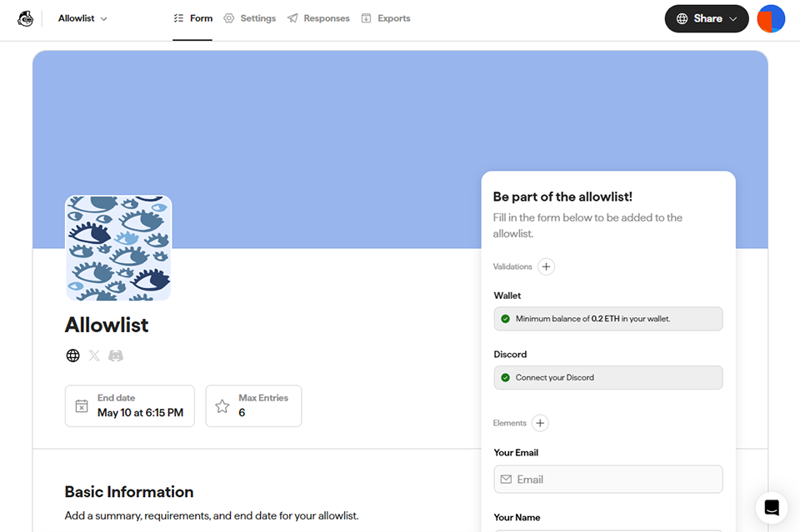Open the Responses tab
Image resolution: width=800 pixels, height=532 pixels.
click(x=318, y=18)
